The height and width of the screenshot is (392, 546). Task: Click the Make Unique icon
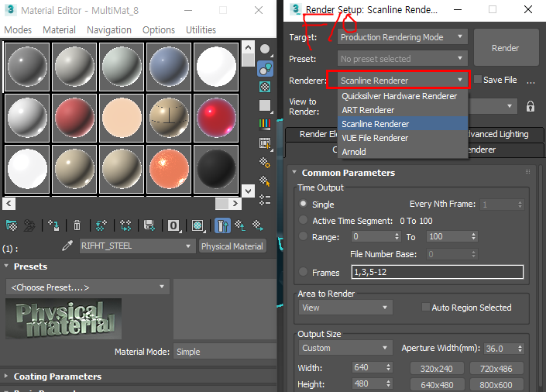(125, 225)
